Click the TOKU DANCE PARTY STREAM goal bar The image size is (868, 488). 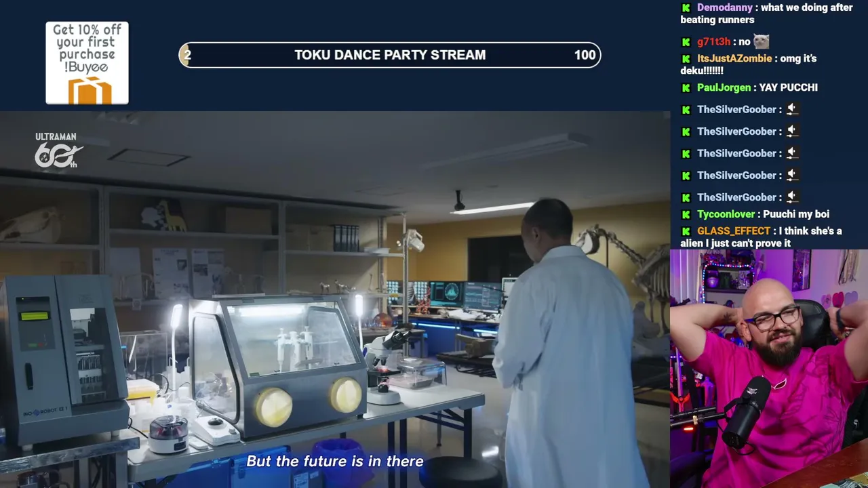pos(390,55)
